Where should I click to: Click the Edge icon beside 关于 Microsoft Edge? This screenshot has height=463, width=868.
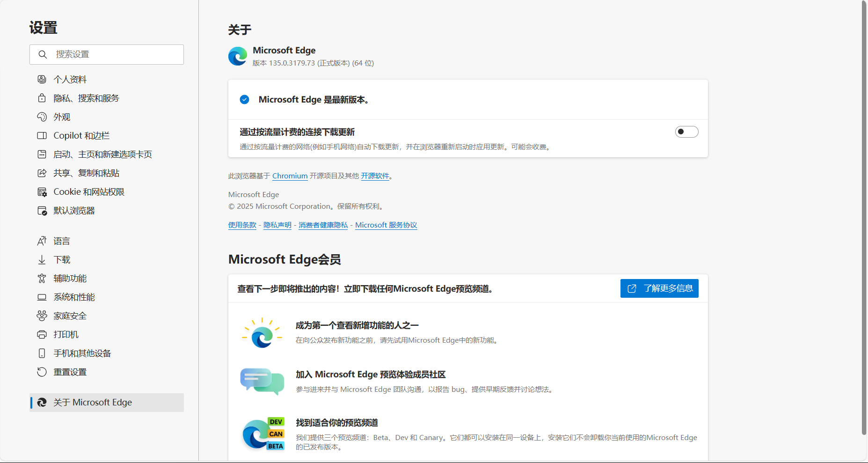[42, 402]
